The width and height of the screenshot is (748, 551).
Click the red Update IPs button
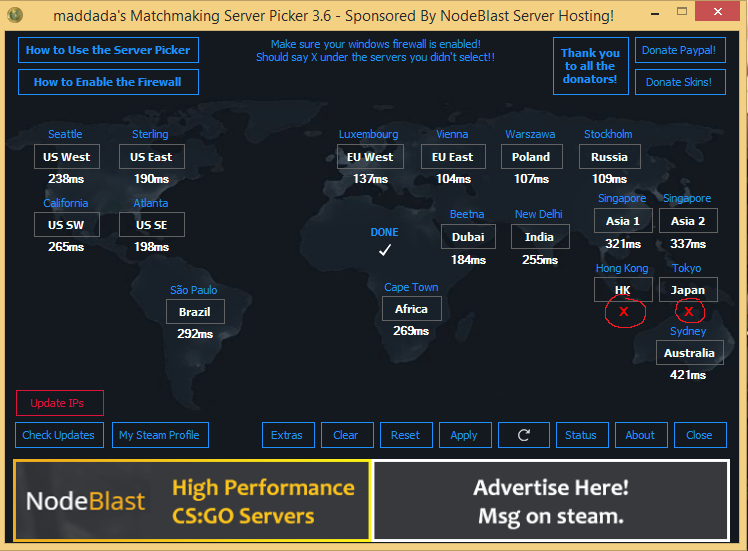click(x=60, y=403)
